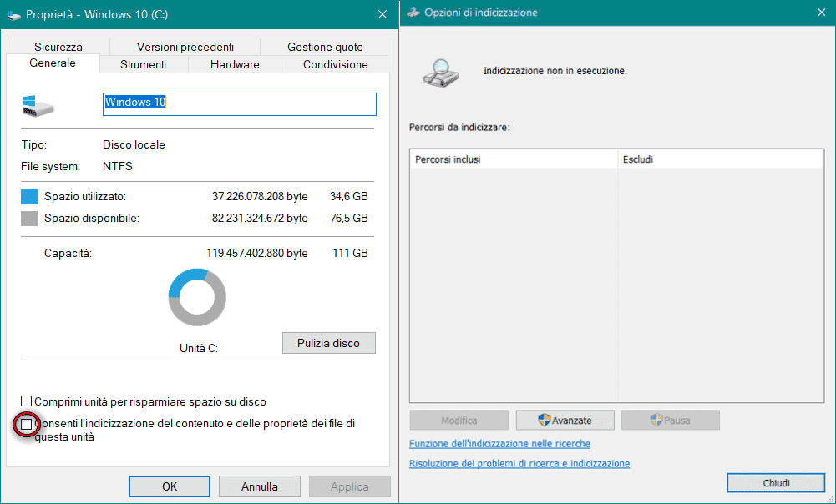Image resolution: width=836 pixels, height=504 pixels.
Task: Click the 37.226.078.208 byte value
Action: [x=260, y=197]
